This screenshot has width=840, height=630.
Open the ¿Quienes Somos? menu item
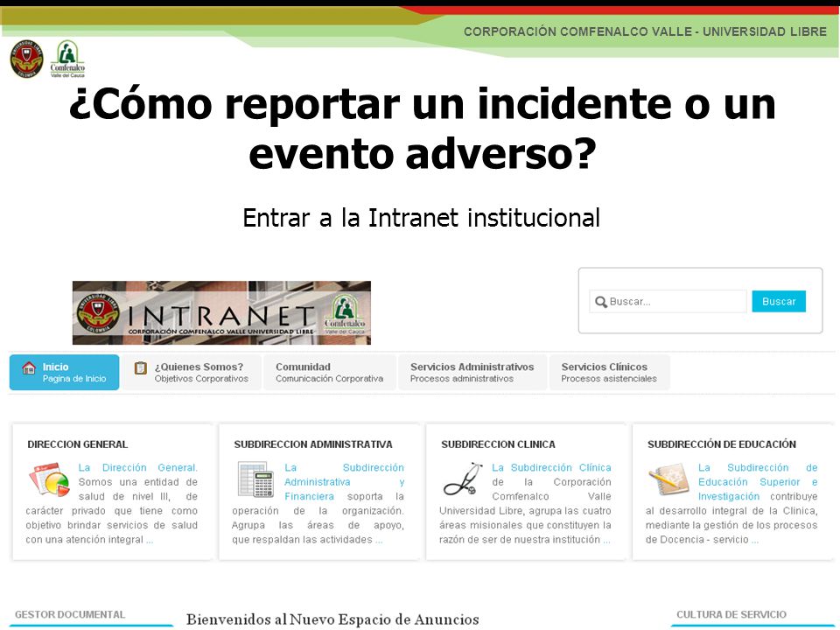tap(192, 373)
